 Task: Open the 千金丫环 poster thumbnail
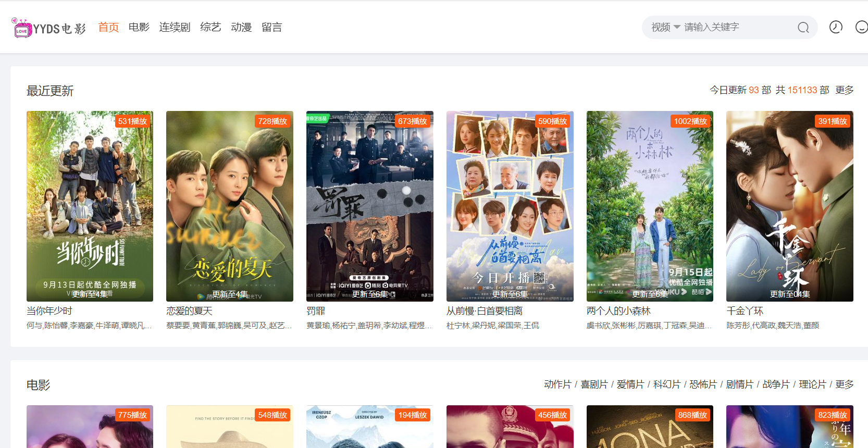(790, 206)
